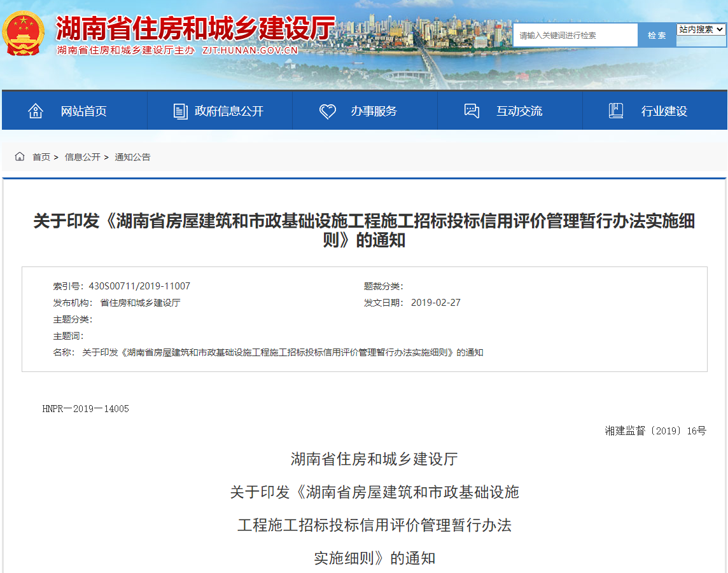This screenshot has height=573, width=728.
Task: Select the 互动交流 navigation menu
Action: pos(520,109)
